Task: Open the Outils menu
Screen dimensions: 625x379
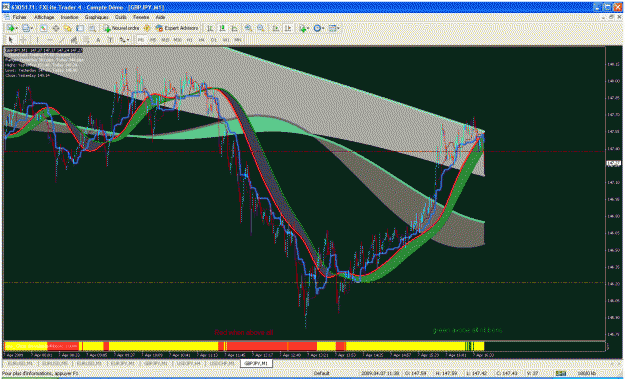Action: tap(121, 17)
